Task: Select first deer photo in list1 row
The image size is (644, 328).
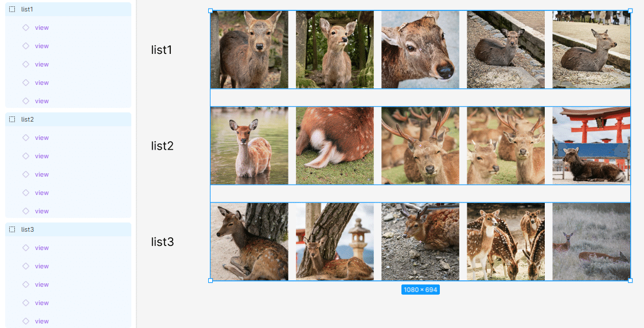Action: [x=249, y=50]
